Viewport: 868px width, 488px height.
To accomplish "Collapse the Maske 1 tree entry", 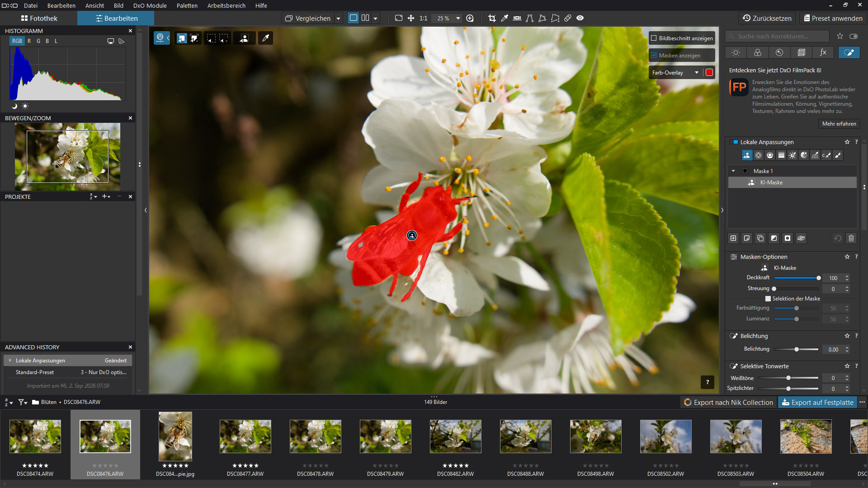I will pos(733,171).
